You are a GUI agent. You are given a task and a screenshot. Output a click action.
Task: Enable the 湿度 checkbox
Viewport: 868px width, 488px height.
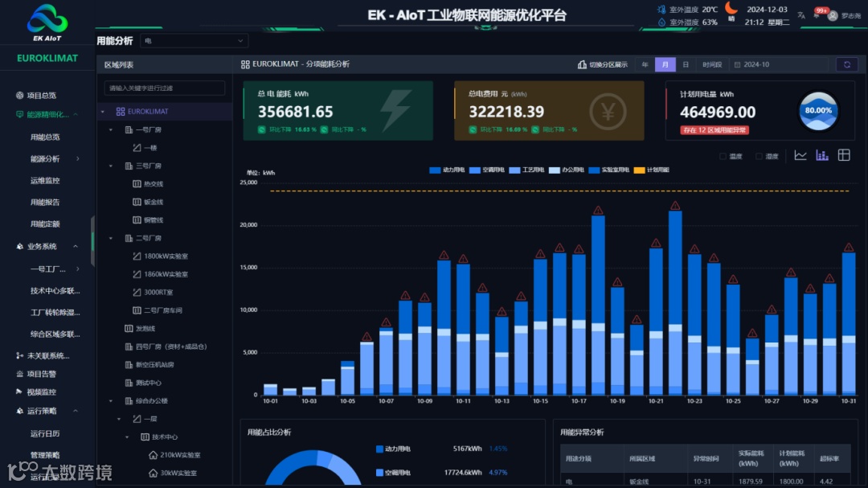[x=759, y=156]
